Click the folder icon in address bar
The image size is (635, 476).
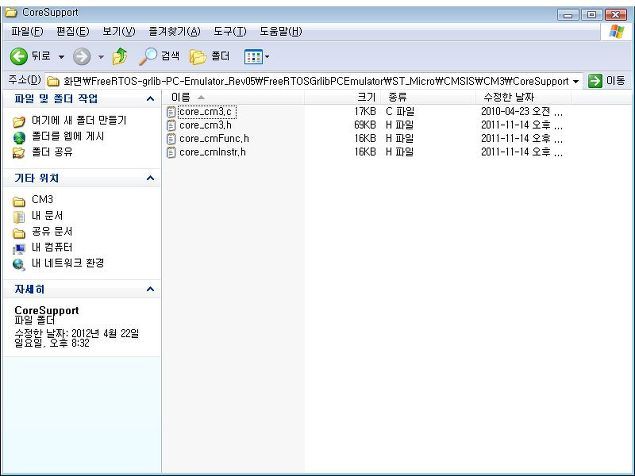tap(53, 81)
